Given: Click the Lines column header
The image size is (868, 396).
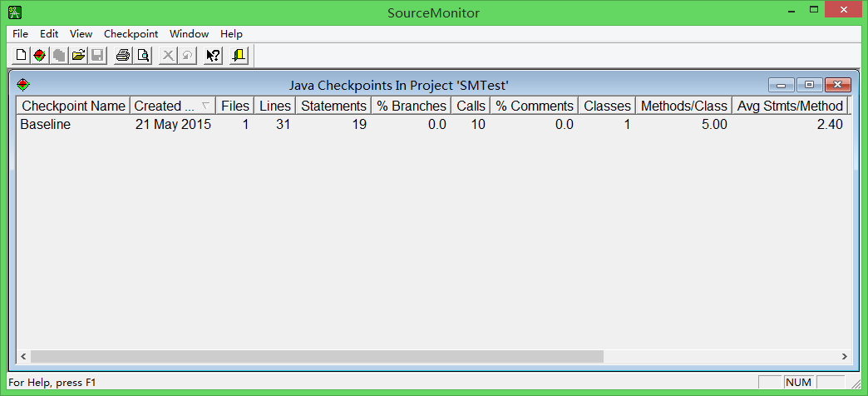Looking at the screenshot, I should point(275,106).
